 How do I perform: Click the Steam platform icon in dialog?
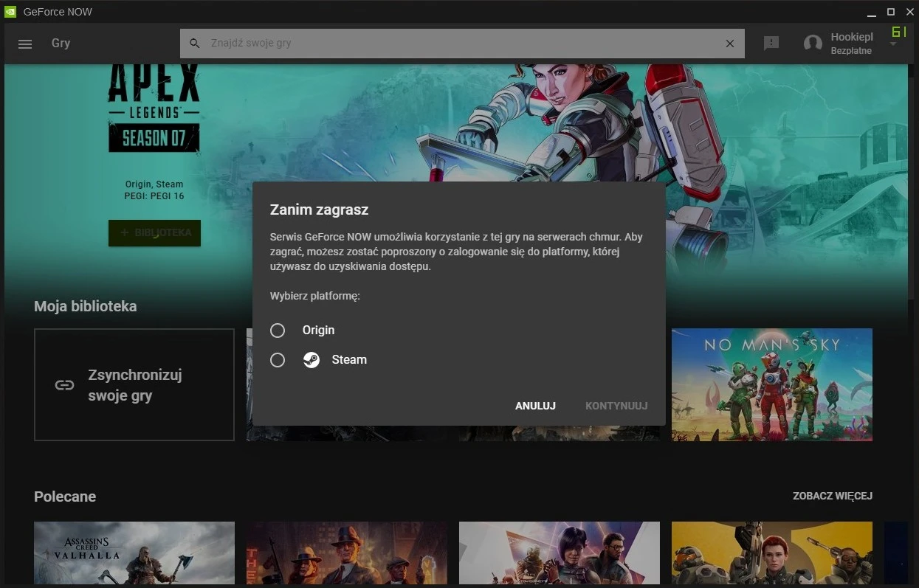click(311, 360)
